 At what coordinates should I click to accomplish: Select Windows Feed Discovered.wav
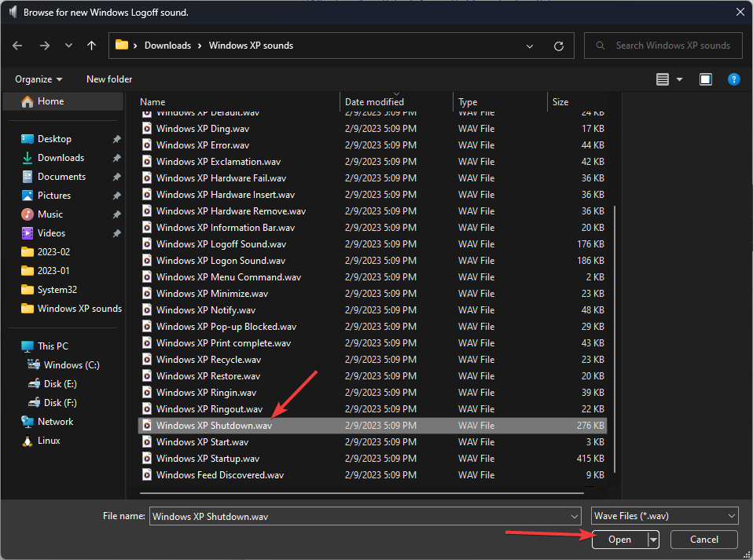pos(220,474)
